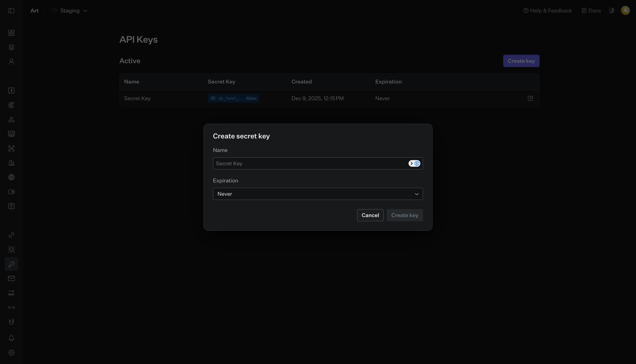Open the notifications bell icon
Screen dimensions: 636x364
(x=11, y=338)
